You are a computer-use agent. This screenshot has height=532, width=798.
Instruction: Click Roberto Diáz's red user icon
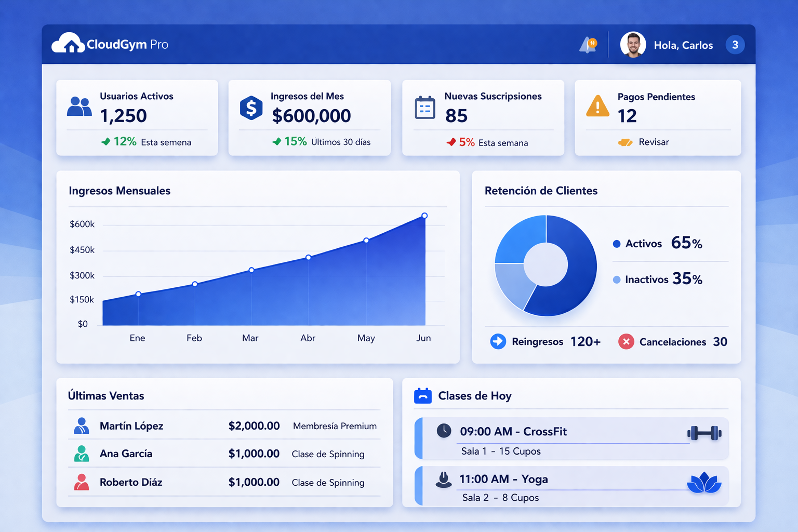(x=81, y=482)
